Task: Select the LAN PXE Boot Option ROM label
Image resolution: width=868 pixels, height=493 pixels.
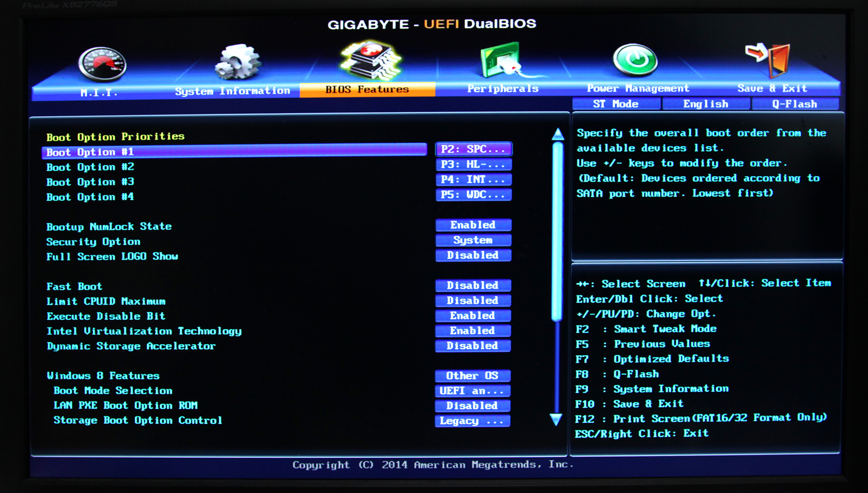Action: tap(126, 406)
